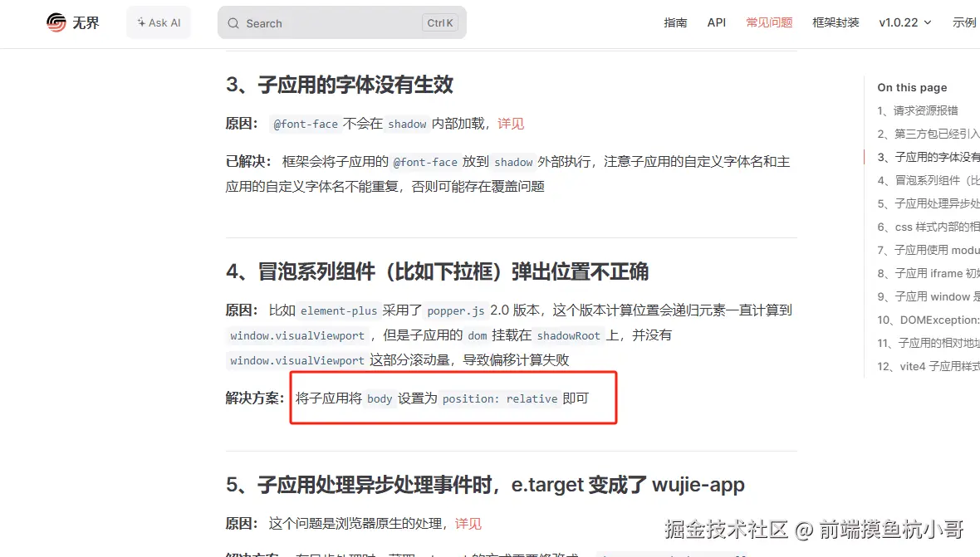Open the 示例 nav item
The height and width of the screenshot is (557, 980).
pyautogui.click(x=963, y=22)
